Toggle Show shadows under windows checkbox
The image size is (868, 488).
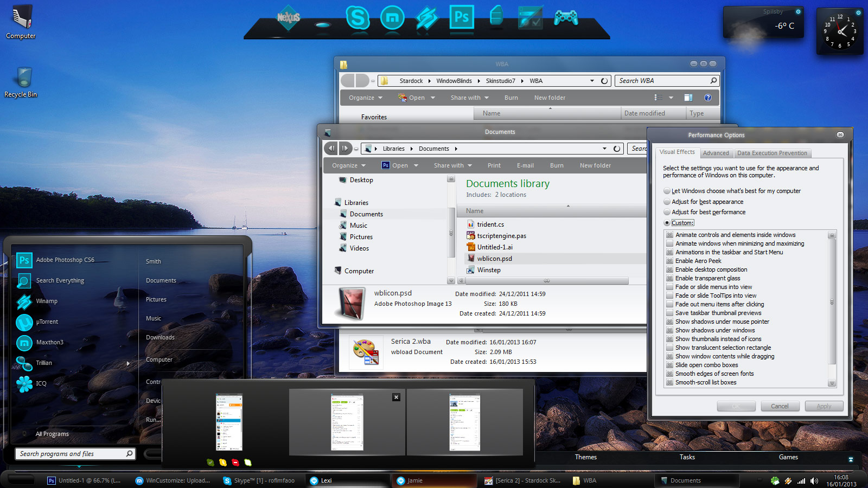pyautogui.click(x=670, y=330)
